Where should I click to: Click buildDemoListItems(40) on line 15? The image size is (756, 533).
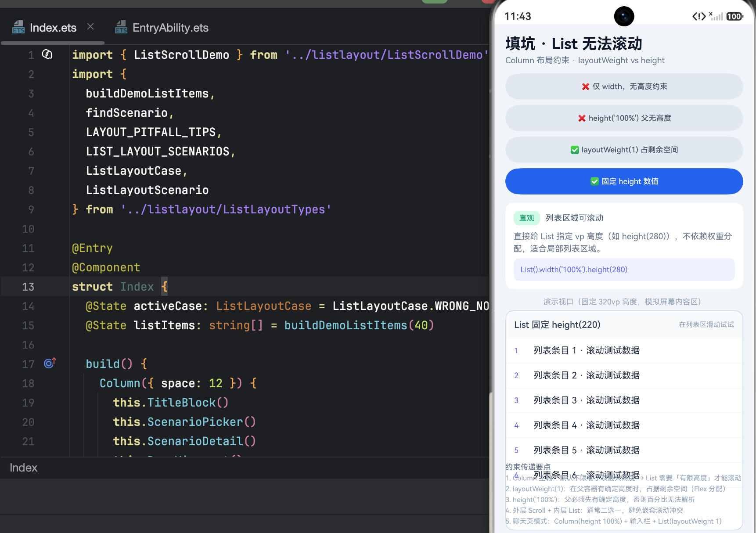[x=359, y=325]
